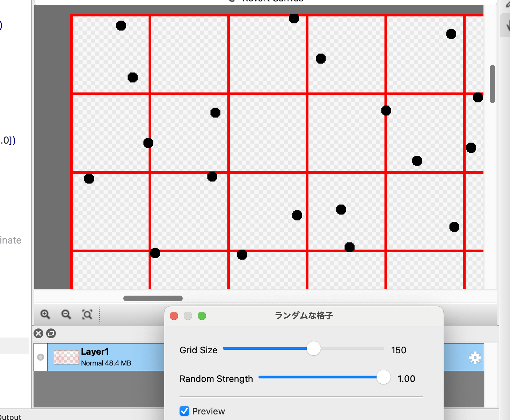
Task: Click the ランダムな格子 dialog title bar
Action: click(x=304, y=316)
